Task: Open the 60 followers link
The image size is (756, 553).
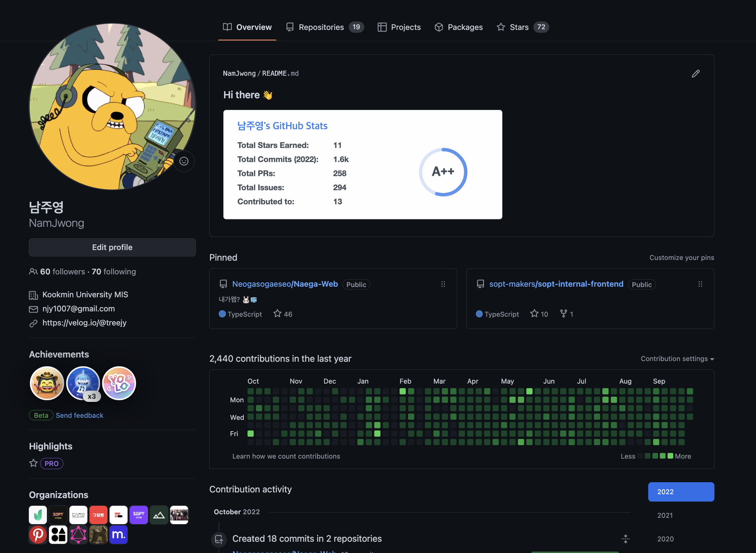Action: tap(62, 272)
